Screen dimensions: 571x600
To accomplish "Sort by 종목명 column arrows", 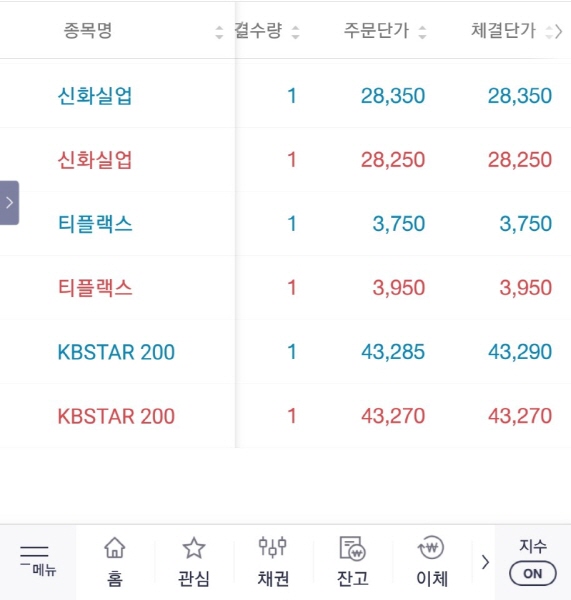I will coord(219,32).
